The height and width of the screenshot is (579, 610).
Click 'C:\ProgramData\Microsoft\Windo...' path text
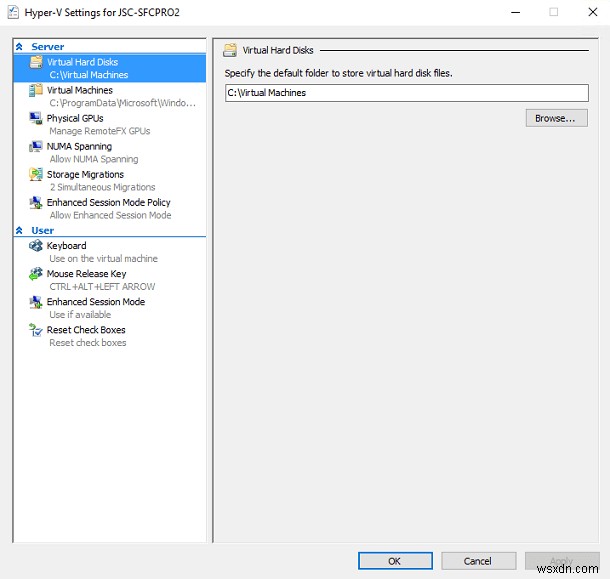click(123, 103)
